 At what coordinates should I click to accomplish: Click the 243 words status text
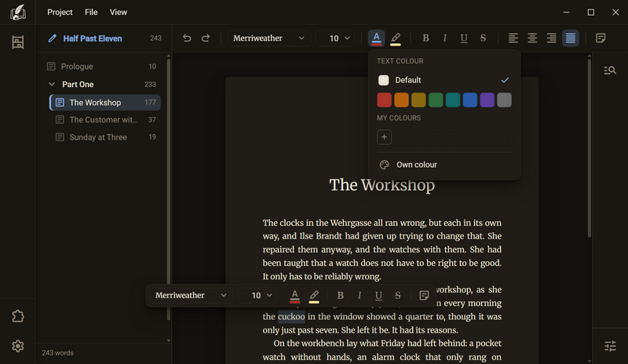pyautogui.click(x=57, y=353)
